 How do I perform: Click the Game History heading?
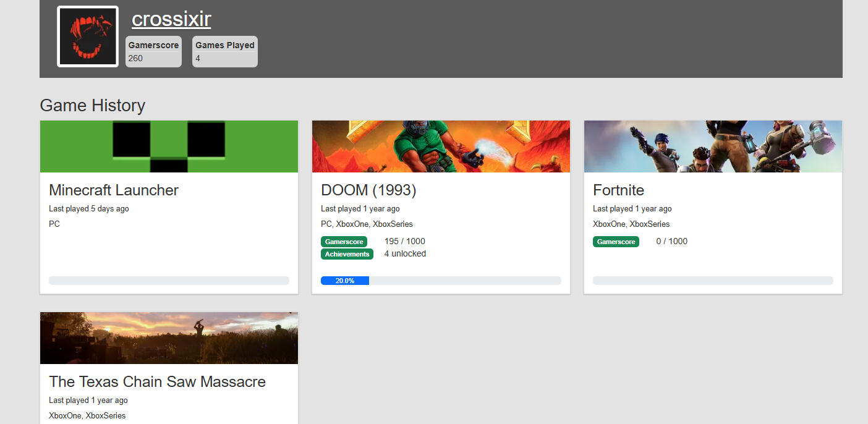point(92,106)
